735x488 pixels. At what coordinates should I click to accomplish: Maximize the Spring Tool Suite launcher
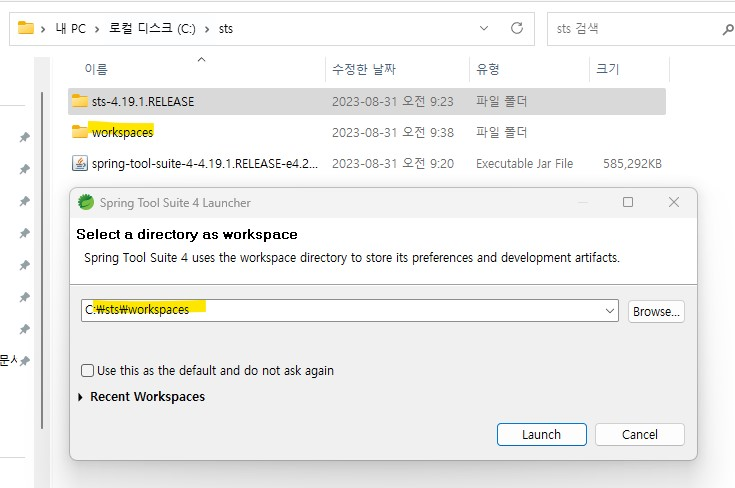[628, 202]
